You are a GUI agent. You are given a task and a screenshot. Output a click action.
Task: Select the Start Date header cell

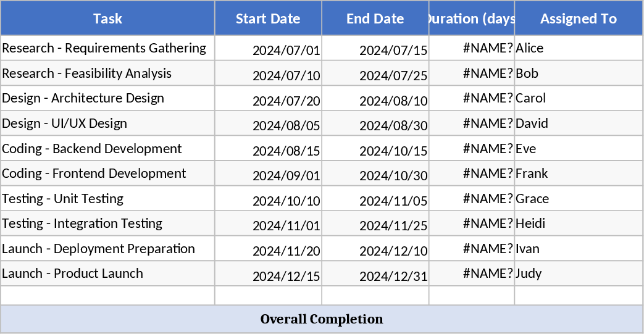268,19
